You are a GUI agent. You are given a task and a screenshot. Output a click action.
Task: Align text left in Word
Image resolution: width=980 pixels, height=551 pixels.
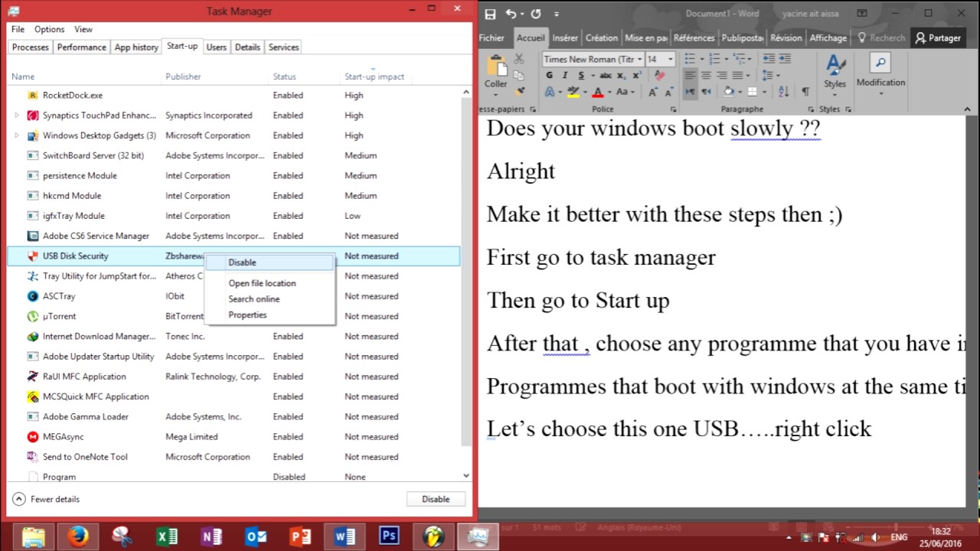click(691, 75)
